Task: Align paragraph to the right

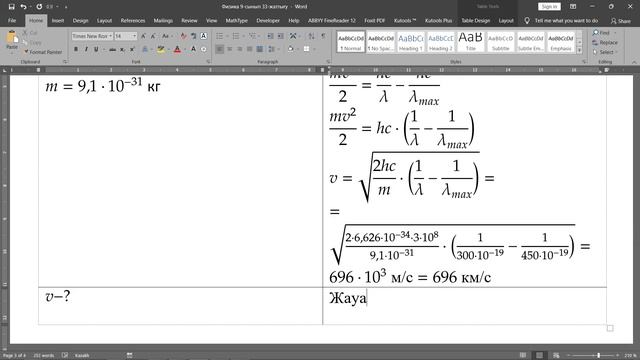Action: (x=240, y=49)
